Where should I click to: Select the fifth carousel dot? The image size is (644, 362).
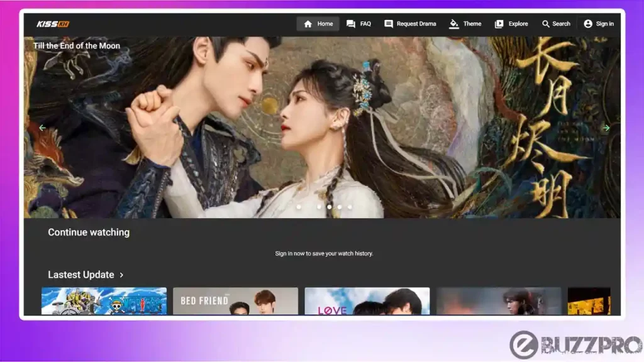pos(350,207)
